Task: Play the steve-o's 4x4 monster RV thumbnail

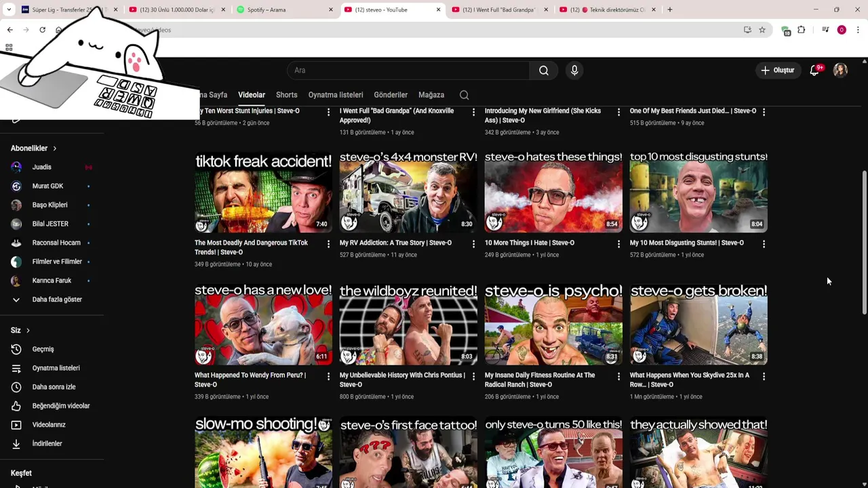Action: (408, 193)
